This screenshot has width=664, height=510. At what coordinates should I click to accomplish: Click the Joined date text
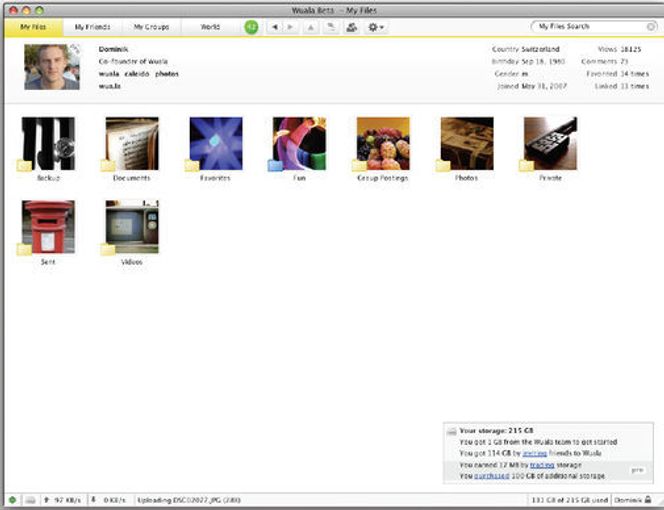532,86
